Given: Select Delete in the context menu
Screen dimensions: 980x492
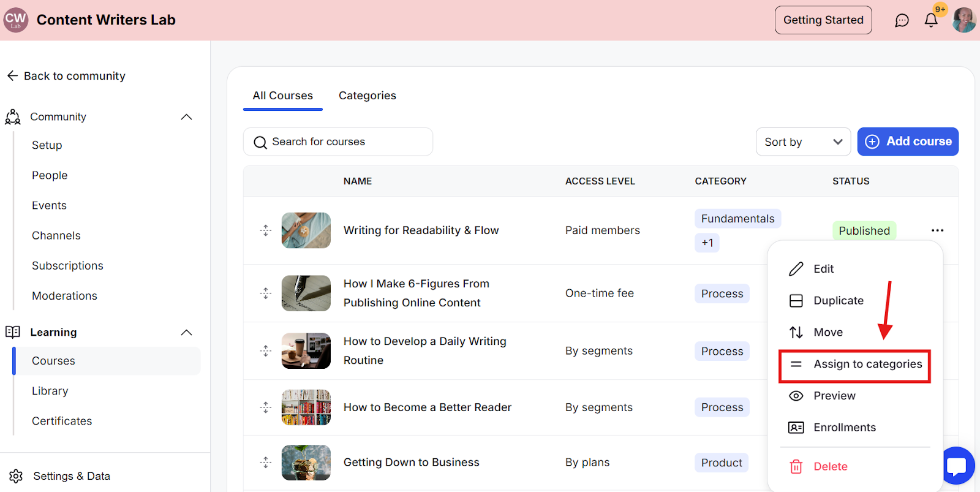Looking at the screenshot, I should (x=830, y=467).
